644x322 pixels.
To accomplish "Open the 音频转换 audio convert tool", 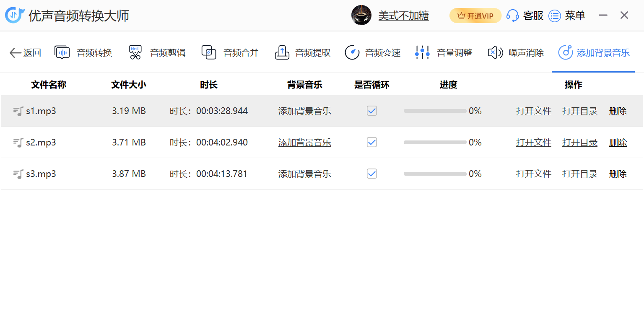I will click(84, 53).
